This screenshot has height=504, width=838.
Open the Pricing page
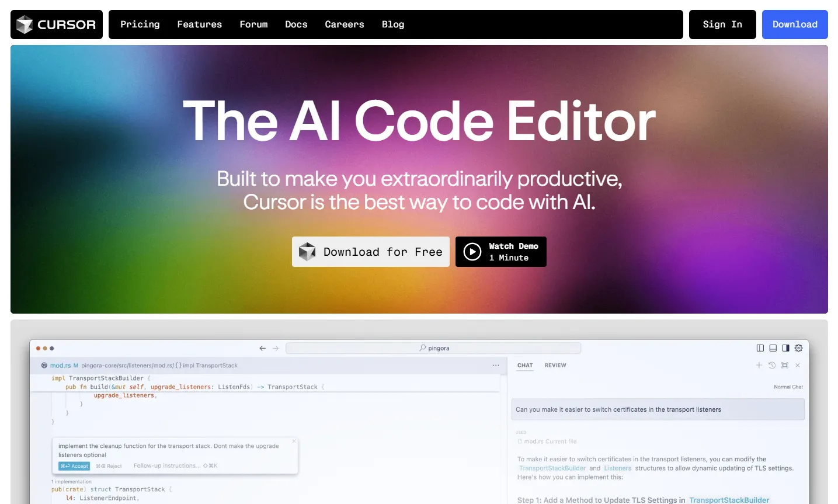click(140, 25)
